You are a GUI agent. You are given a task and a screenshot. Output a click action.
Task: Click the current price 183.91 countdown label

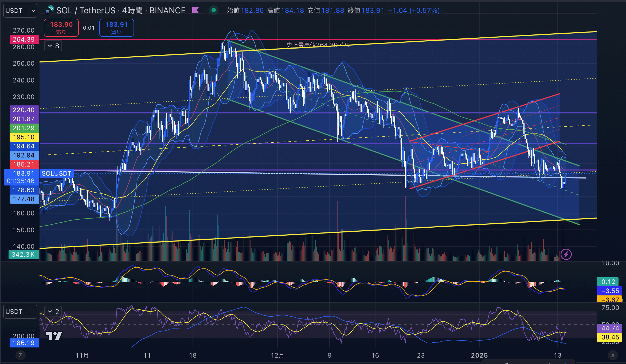(21, 177)
